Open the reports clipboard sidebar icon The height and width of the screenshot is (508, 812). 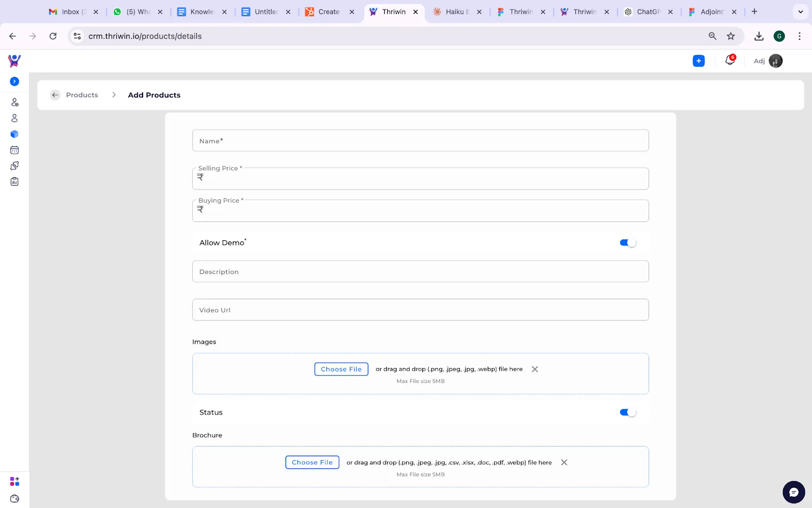15,181
